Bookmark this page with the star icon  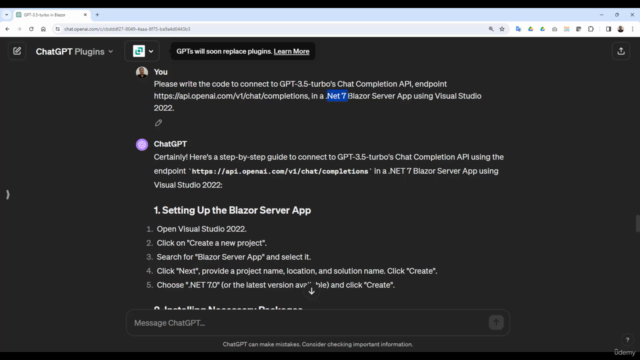pos(502,29)
